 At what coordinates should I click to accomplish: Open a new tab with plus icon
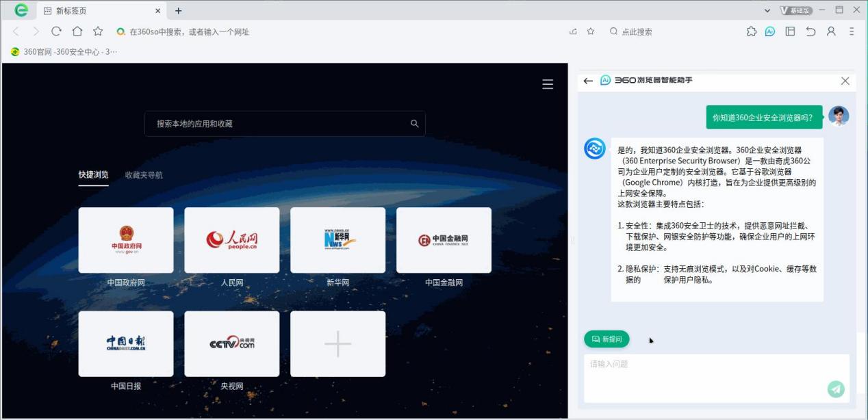click(x=179, y=11)
